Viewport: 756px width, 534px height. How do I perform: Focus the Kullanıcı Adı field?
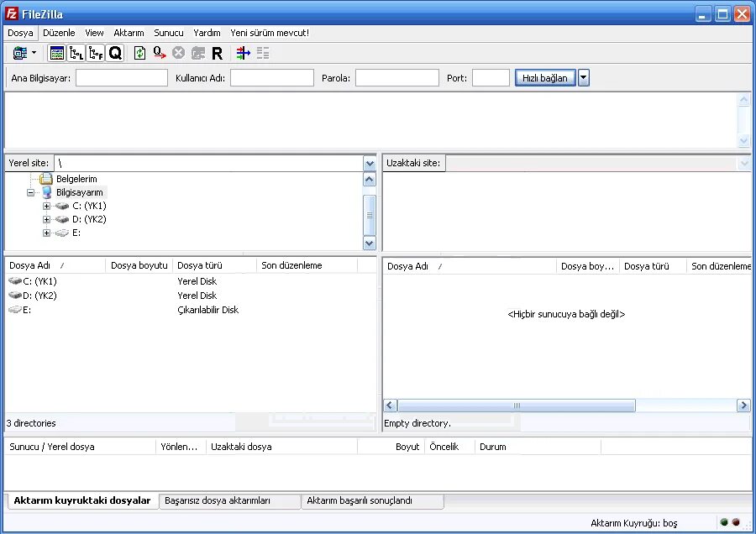[x=272, y=78]
